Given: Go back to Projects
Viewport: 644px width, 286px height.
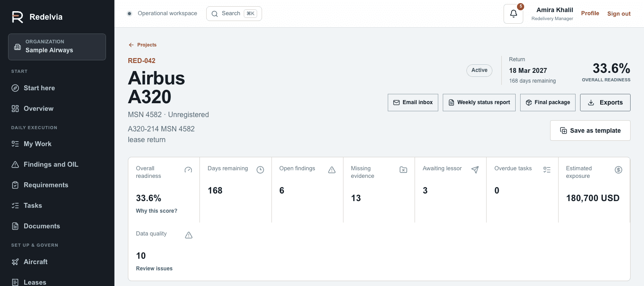Looking at the screenshot, I should coord(142,45).
